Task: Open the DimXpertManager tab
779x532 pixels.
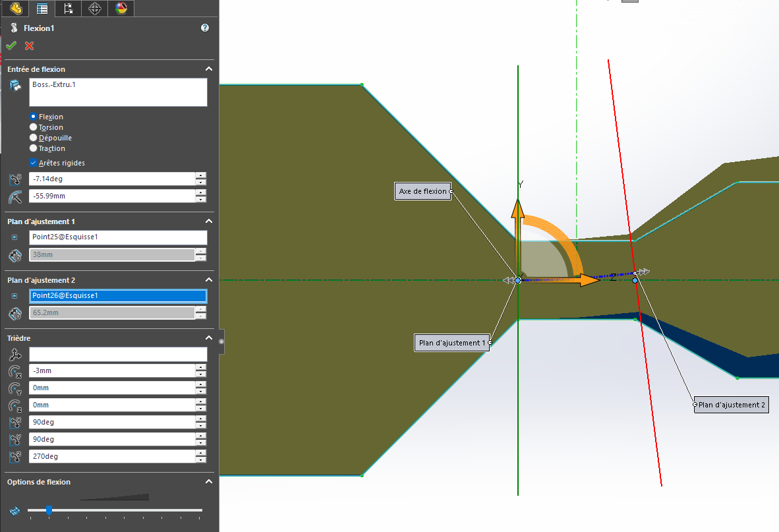Action: click(x=95, y=8)
